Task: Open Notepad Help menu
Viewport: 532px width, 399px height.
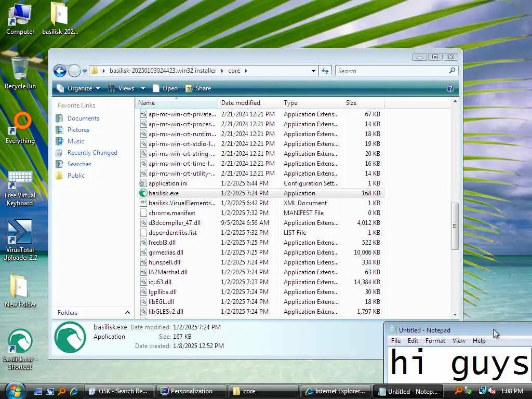Action: pos(479,341)
